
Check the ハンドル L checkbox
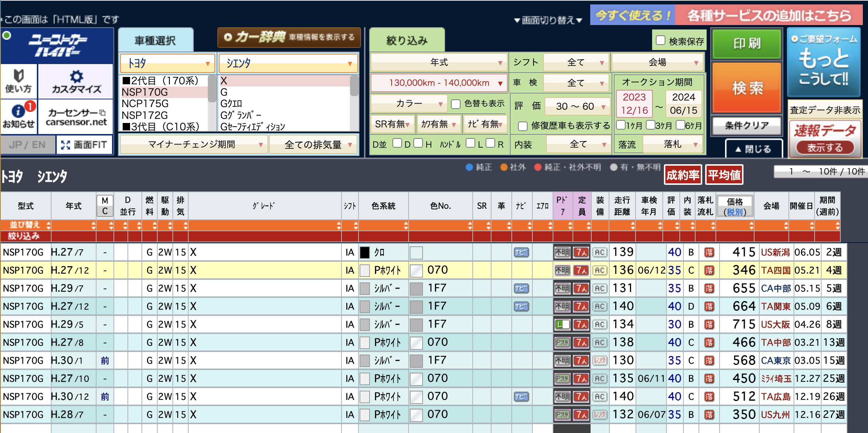pyautogui.click(x=470, y=143)
